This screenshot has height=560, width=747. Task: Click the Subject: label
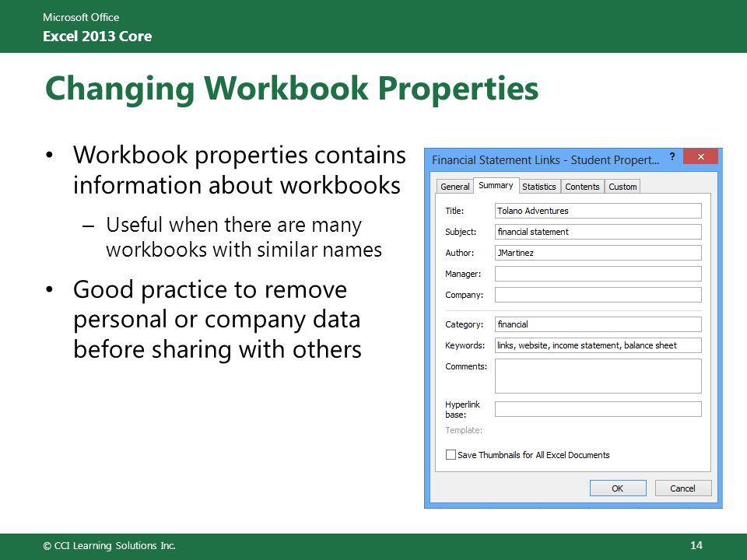pos(461,232)
